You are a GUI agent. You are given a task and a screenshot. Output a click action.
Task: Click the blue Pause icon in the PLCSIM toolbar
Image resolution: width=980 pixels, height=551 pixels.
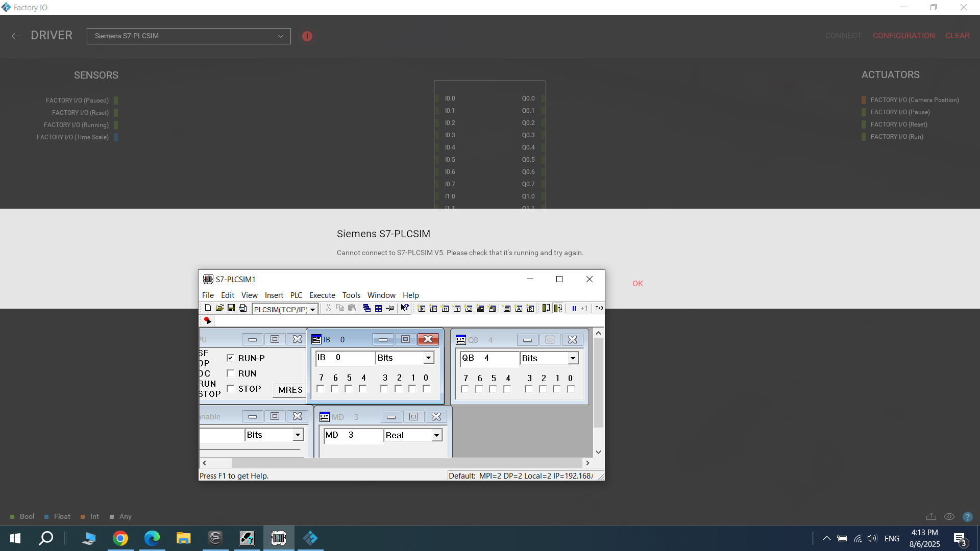574,308
